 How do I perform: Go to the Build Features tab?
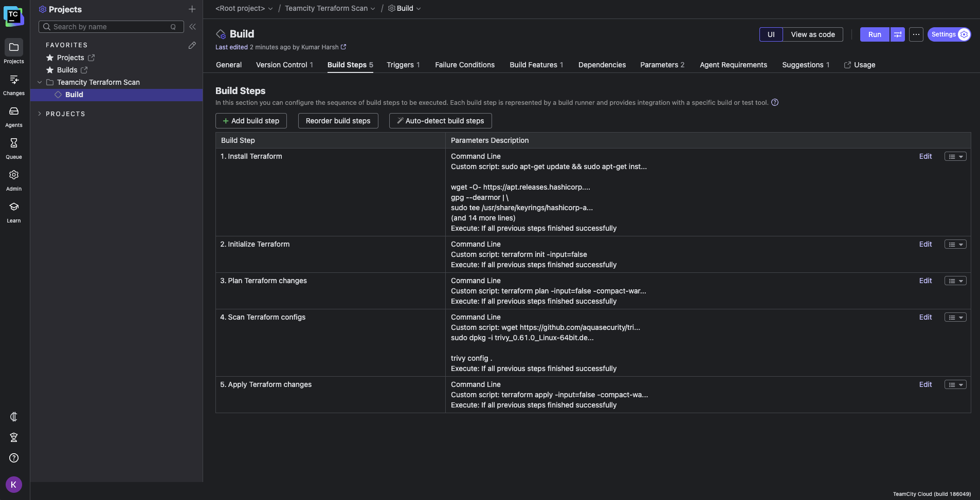[x=536, y=65]
